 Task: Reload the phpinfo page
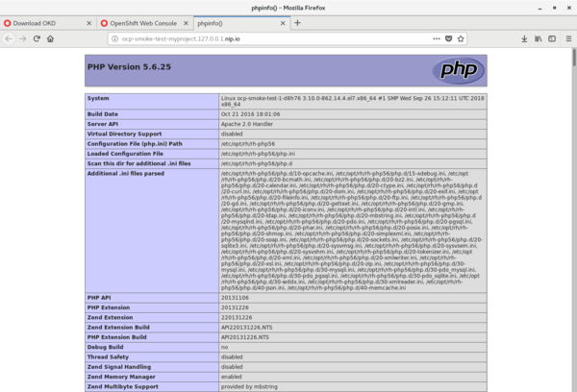click(x=38, y=39)
